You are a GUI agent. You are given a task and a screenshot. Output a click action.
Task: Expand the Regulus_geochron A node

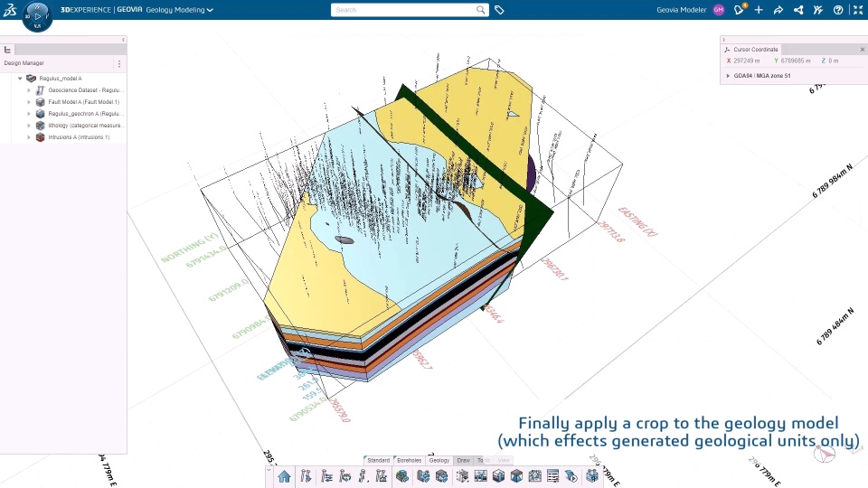coord(29,114)
